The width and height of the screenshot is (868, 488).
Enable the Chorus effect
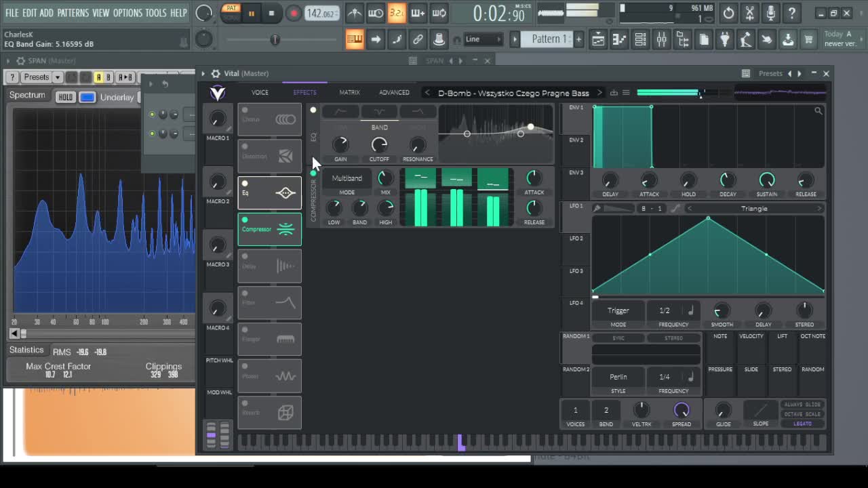tap(245, 110)
